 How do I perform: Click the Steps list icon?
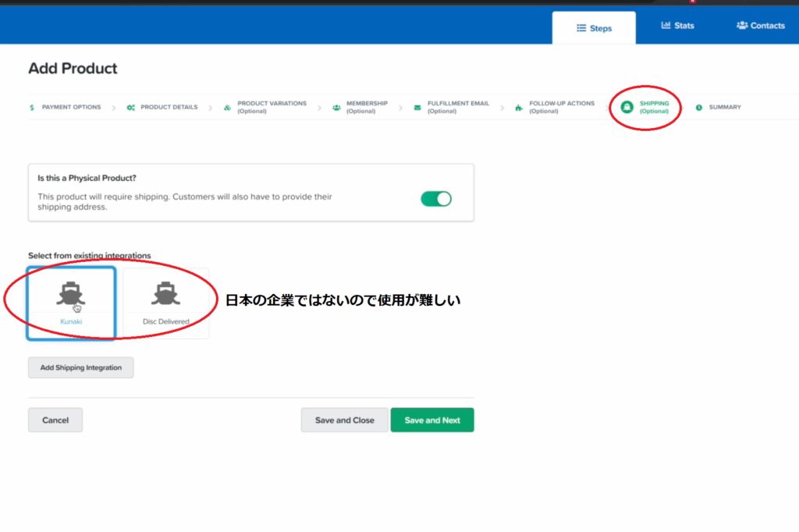(581, 28)
